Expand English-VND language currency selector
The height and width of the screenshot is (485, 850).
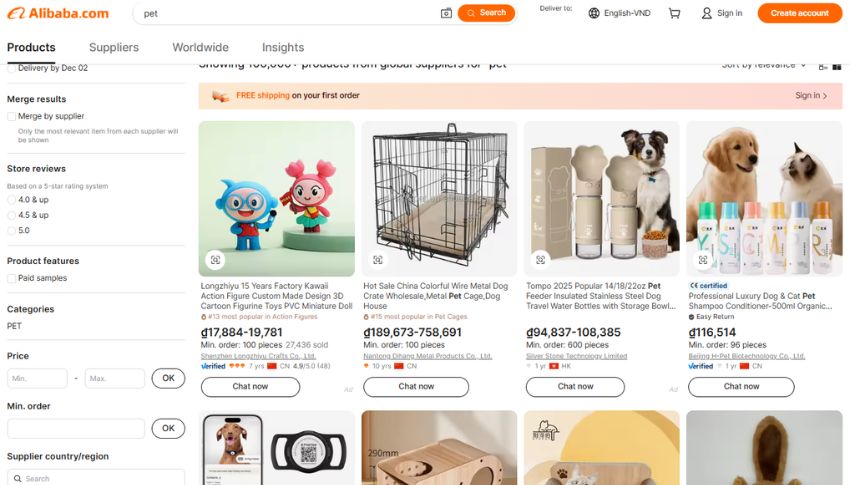point(627,13)
